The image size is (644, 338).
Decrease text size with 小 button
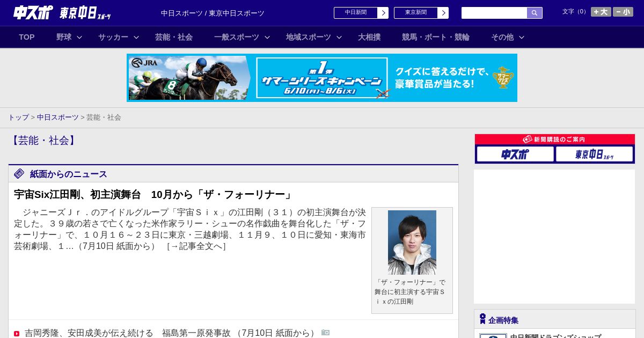623,12
